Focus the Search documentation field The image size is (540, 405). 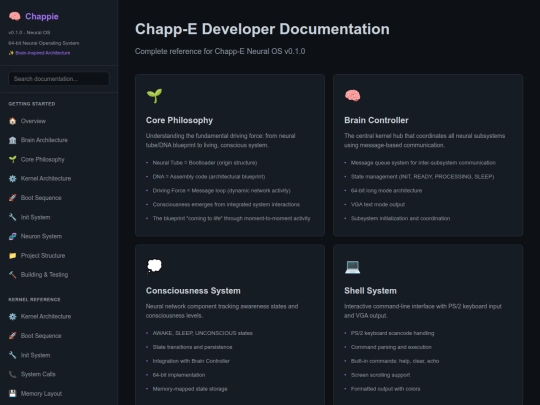click(59, 79)
